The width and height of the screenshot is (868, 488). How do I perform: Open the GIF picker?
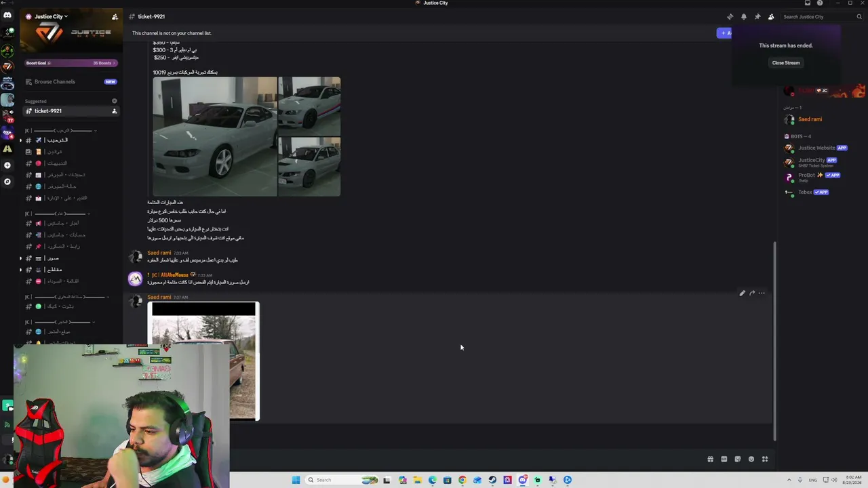(x=724, y=459)
